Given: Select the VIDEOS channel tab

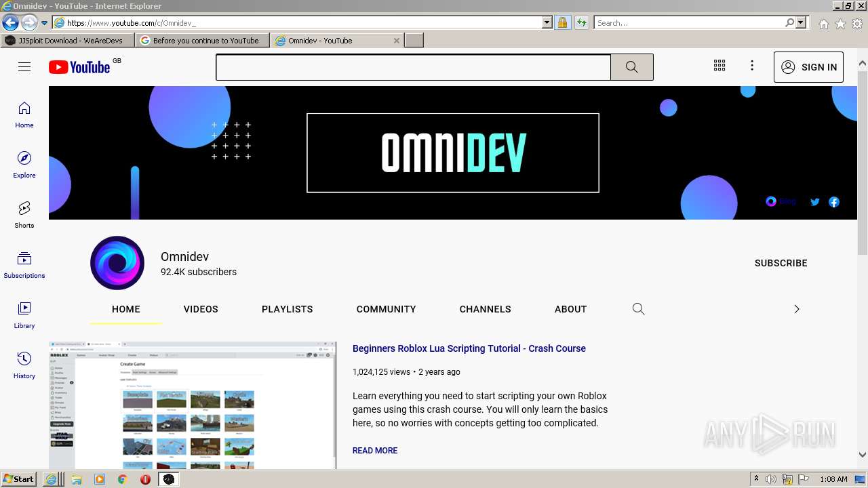Looking at the screenshot, I should [201, 309].
